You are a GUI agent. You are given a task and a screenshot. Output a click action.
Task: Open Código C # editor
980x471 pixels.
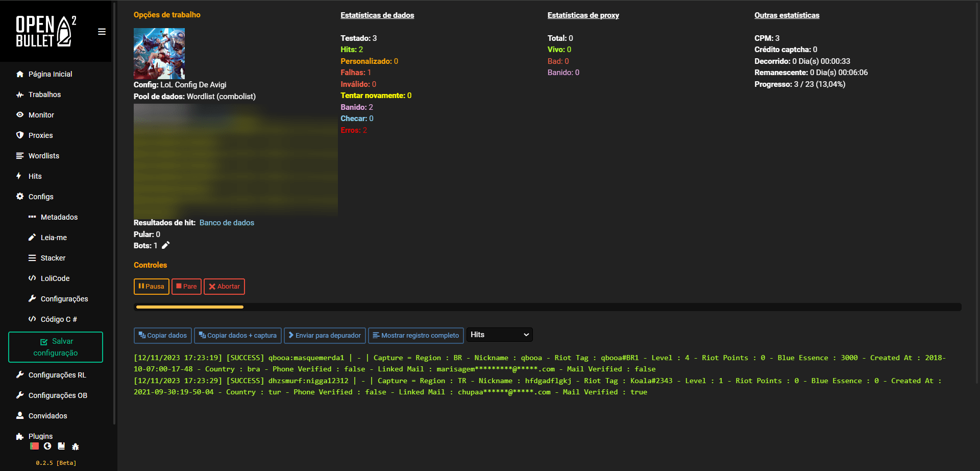(59, 319)
